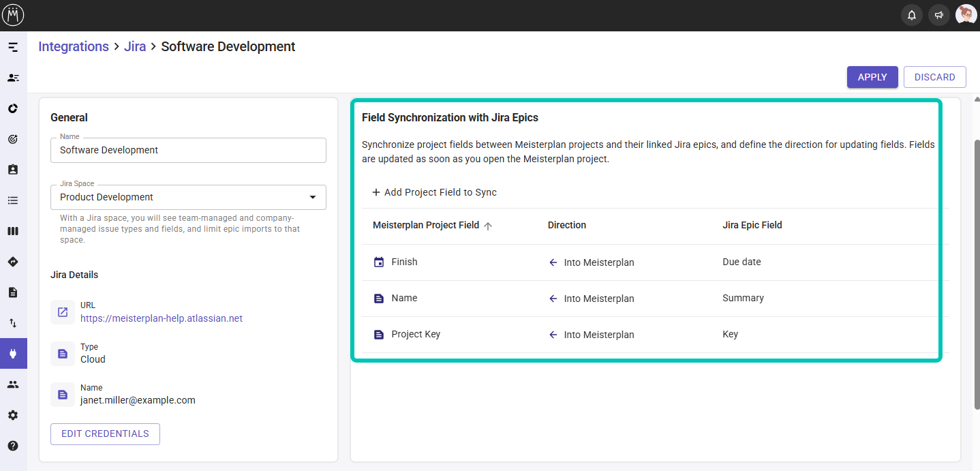Screen dimensions: 980x471
Task: Click the Key cell
Action: 731,334
